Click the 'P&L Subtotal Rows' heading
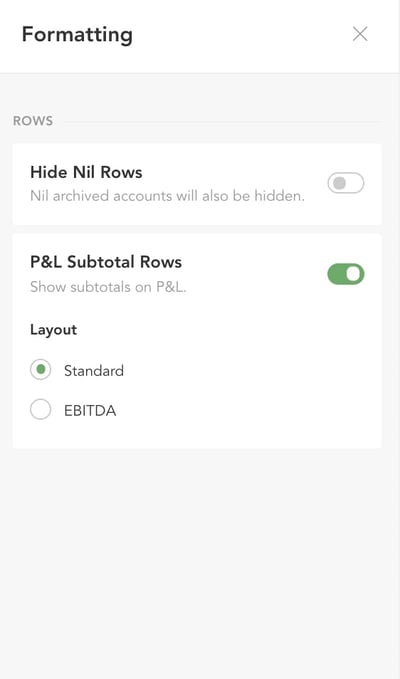Screen dimensions: 400x679 tap(106, 262)
